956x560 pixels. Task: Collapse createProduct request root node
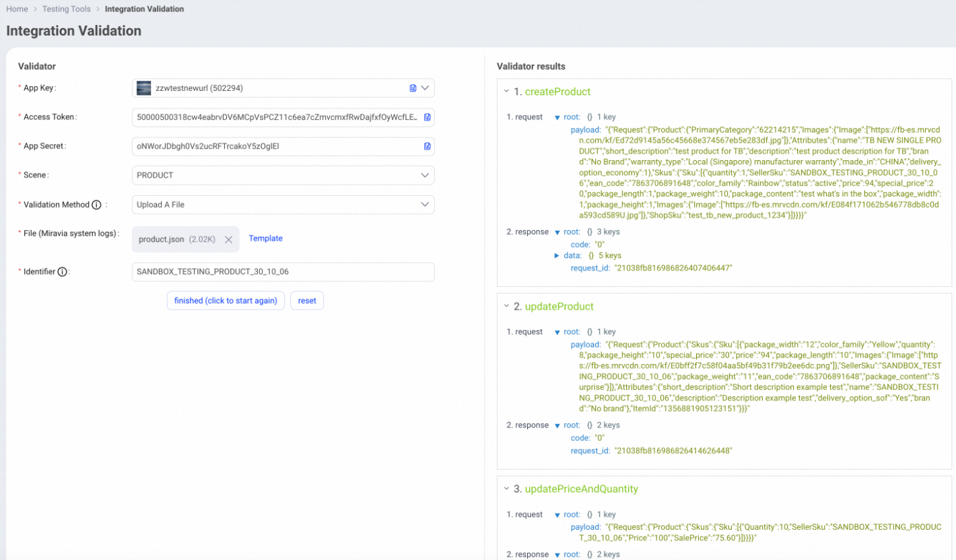click(557, 117)
